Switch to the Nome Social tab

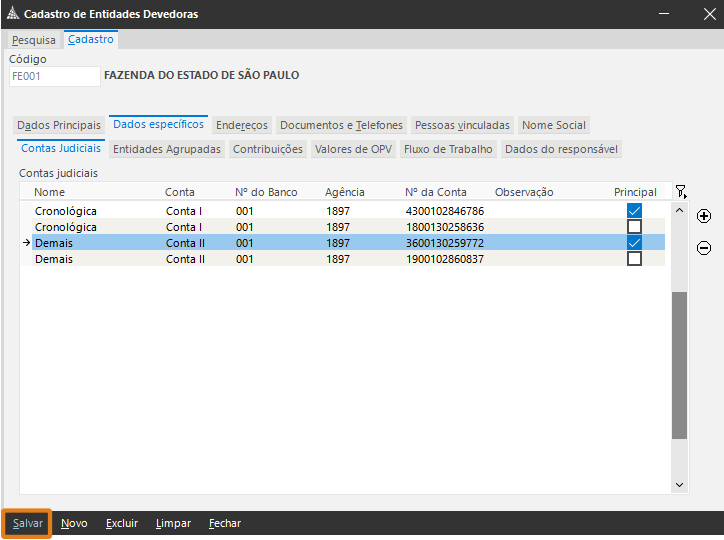[554, 125]
